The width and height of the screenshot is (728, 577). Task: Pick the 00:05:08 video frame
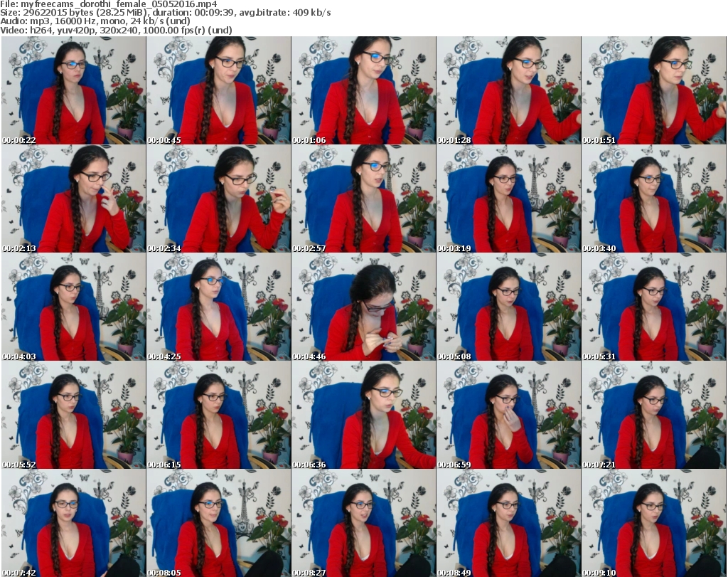[509, 307]
